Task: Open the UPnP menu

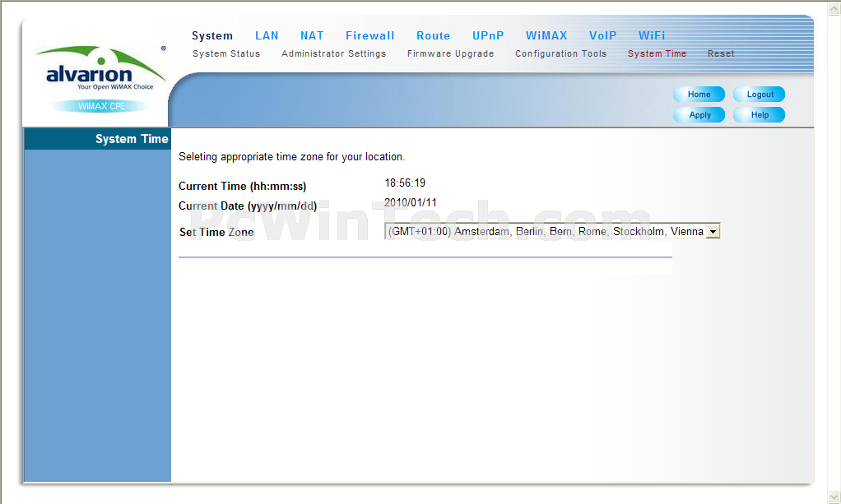Action: [488, 35]
